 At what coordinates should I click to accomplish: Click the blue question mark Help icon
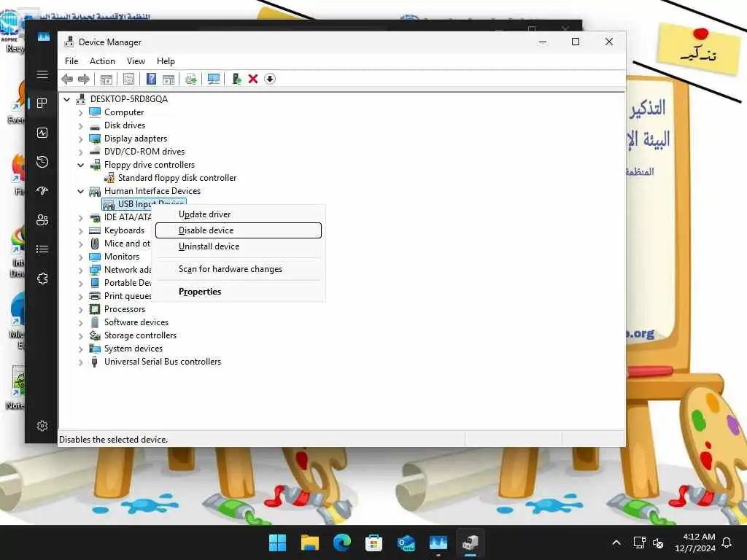[x=151, y=79]
